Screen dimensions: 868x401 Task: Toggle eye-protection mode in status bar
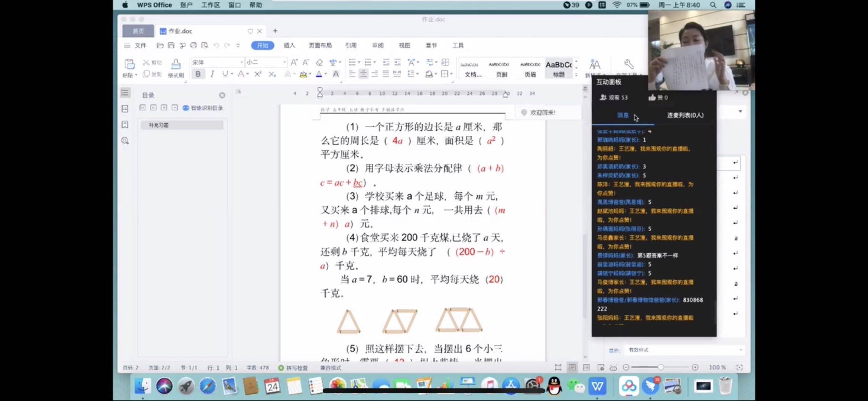click(613, 368)
